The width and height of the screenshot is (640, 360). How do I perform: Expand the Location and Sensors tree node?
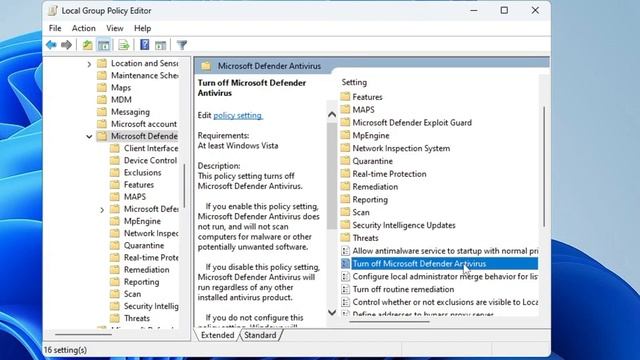coord(89,64)
